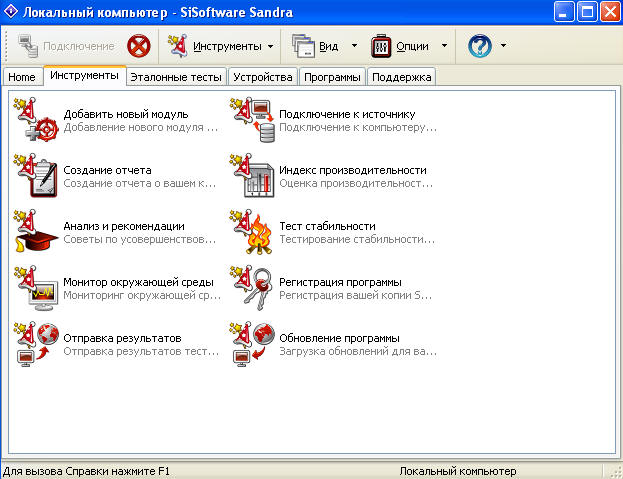This screenshot has height=479, width=623.
Task: Click the window title bar text
Action: pyautogui.click(x=158, y=12)
